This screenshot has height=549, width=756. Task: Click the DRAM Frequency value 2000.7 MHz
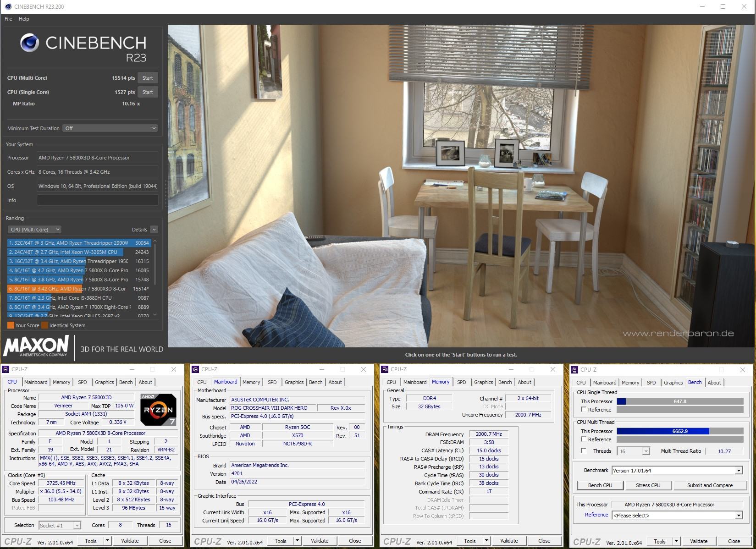[489, 434]
